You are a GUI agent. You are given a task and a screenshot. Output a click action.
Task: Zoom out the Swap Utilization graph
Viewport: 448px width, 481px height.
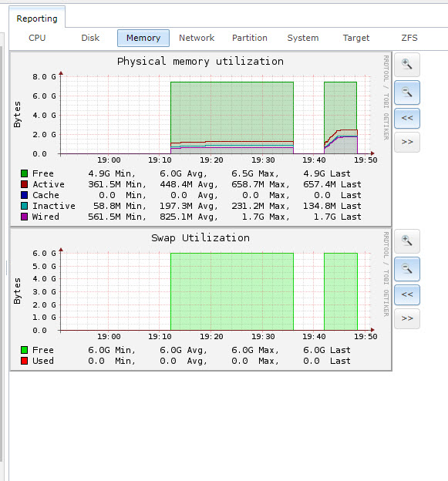(407, 269)
